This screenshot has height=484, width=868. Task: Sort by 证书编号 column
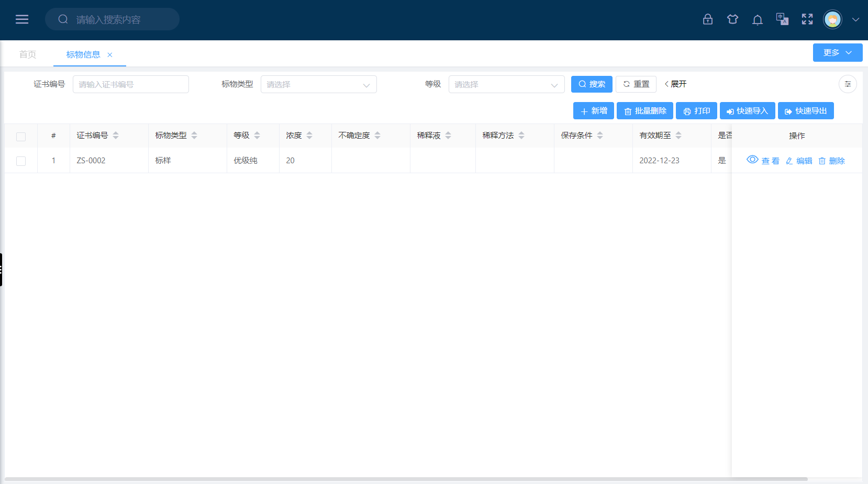pyautogui.click(x=116, y=136)
